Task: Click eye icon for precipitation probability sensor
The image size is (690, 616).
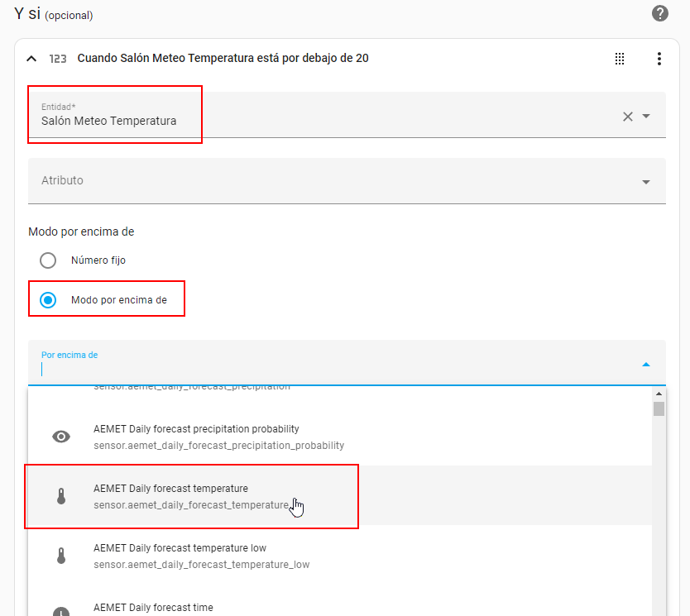Action: point(61,437)
